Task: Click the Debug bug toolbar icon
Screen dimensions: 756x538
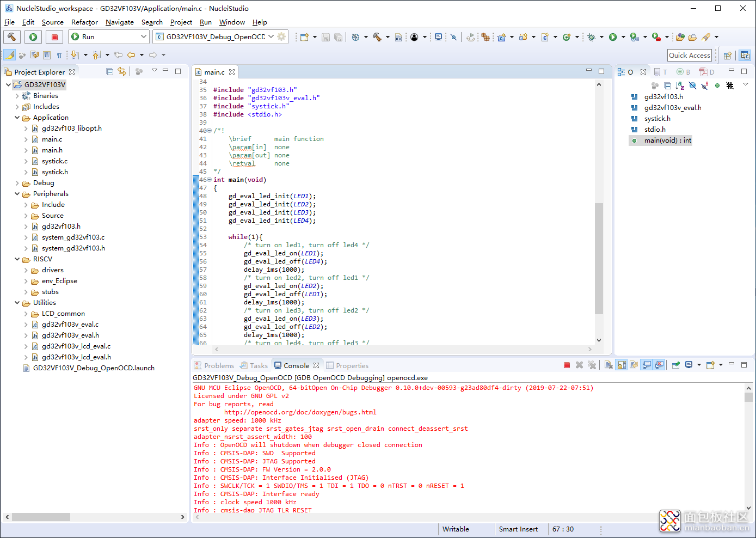Action: (591, 37)
